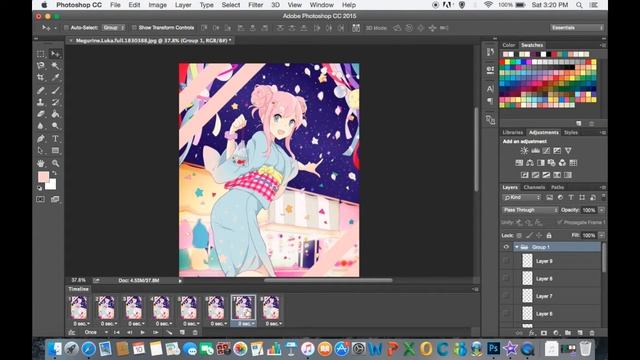Screen dimensions: 640x360
Task: Add a Color Balance adjustment
Action: [530, 163]
